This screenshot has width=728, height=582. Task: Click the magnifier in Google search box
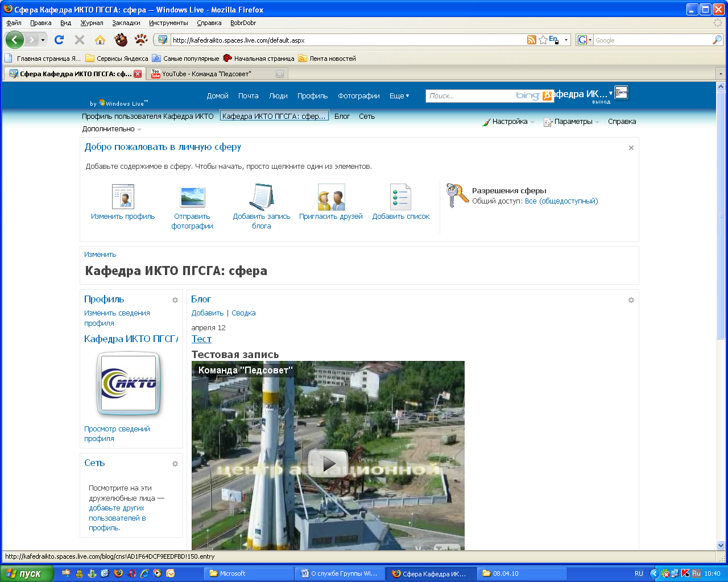[717, 40]
